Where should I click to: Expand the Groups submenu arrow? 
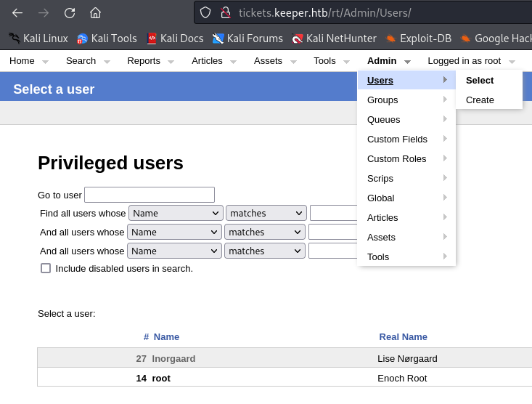(445, 100)
